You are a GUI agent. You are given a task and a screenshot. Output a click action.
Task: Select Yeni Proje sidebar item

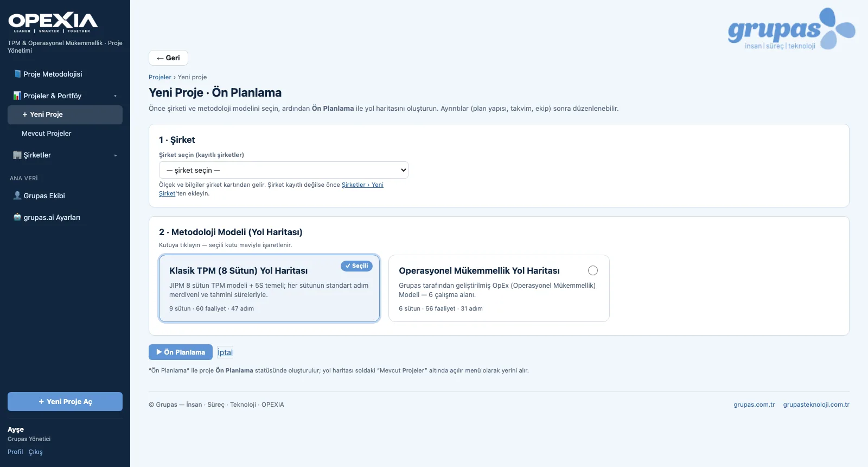[x=65, y=115]
